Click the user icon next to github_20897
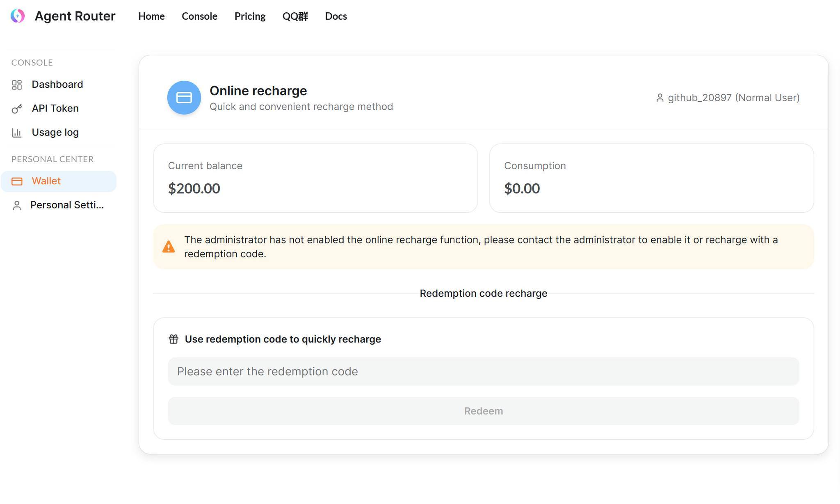This screenshot has width=840, height=504. [660, 98]
